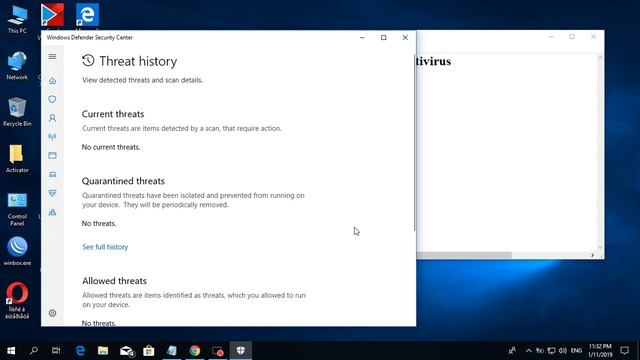Go to Home in Defender sidebar

coord(52,81)
